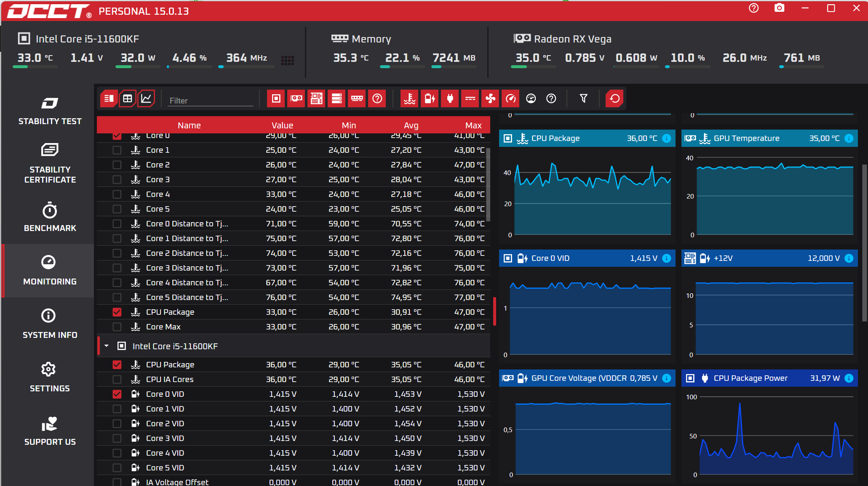Uncheck the Core 0 VID checkbox
The height and width of the screenshot is (486, 868).
pos(117,394)
